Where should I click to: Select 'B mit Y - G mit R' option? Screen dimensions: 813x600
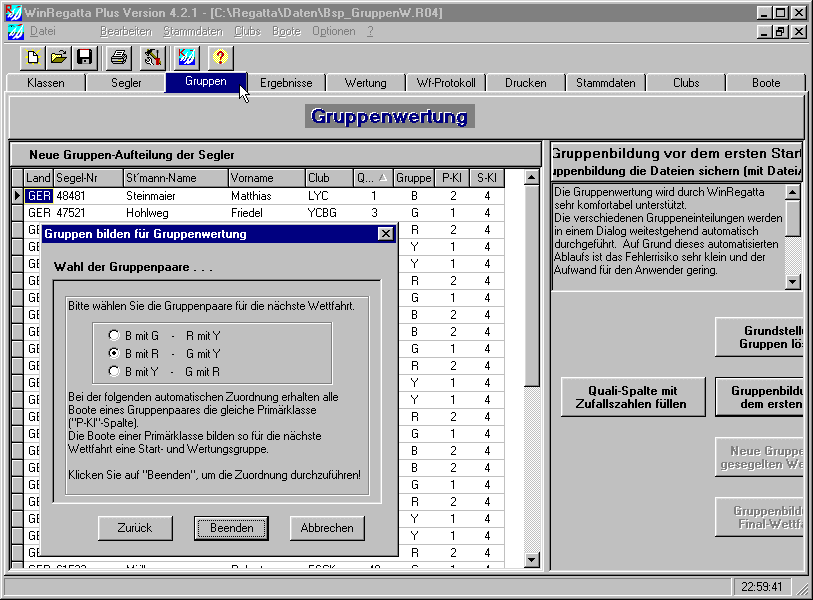pyautogui.click(x=115, y=371)
